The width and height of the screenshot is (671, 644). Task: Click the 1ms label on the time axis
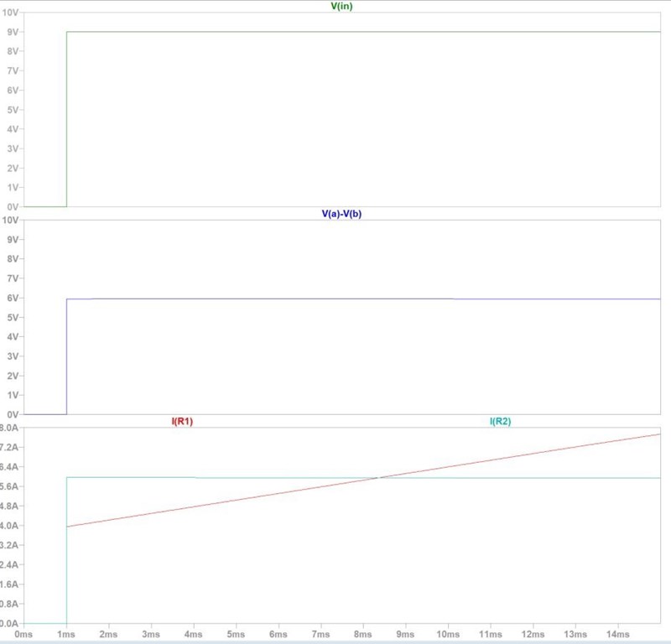tap(67, 635)
